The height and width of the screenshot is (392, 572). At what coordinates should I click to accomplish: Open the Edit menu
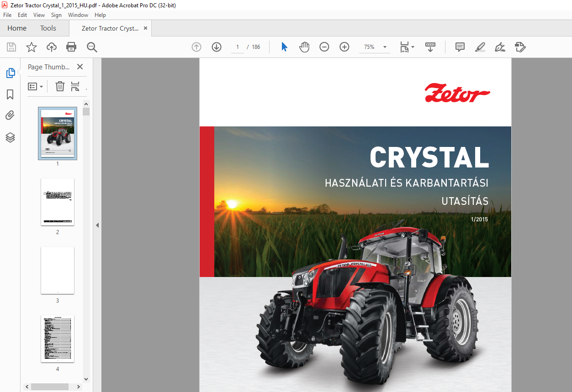tap(22, 15)
